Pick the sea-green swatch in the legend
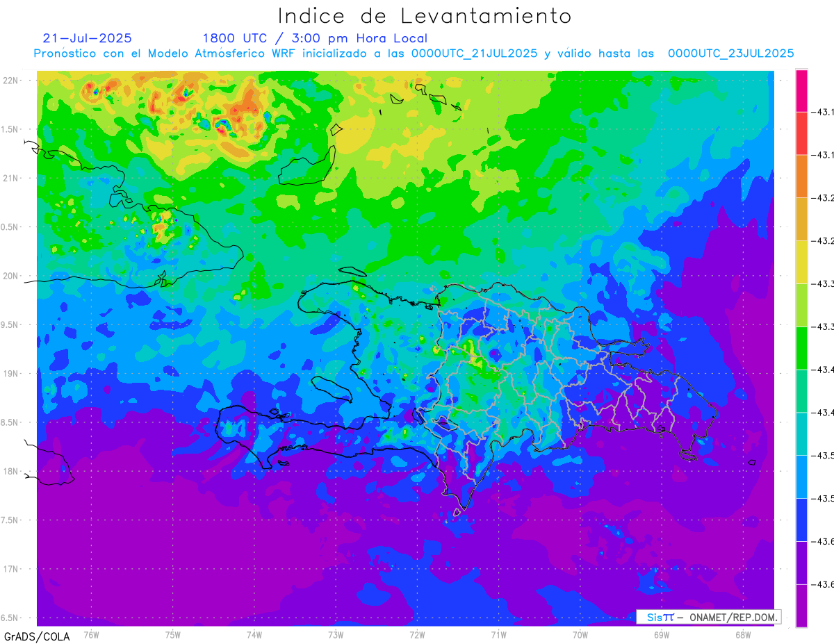Viewport: 834px width, 644px height. click(801, 391)
